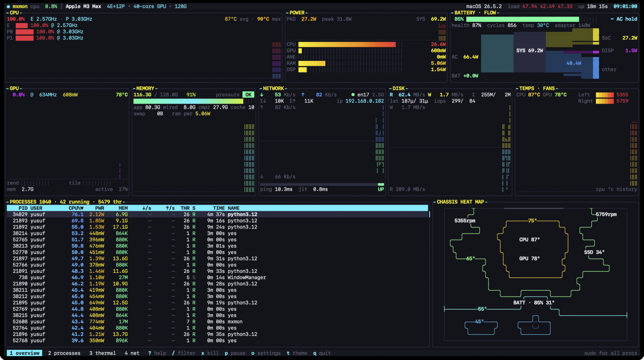
Task: Select the mxmon process row
Action: pyautogui.click(x=217, y=321)
